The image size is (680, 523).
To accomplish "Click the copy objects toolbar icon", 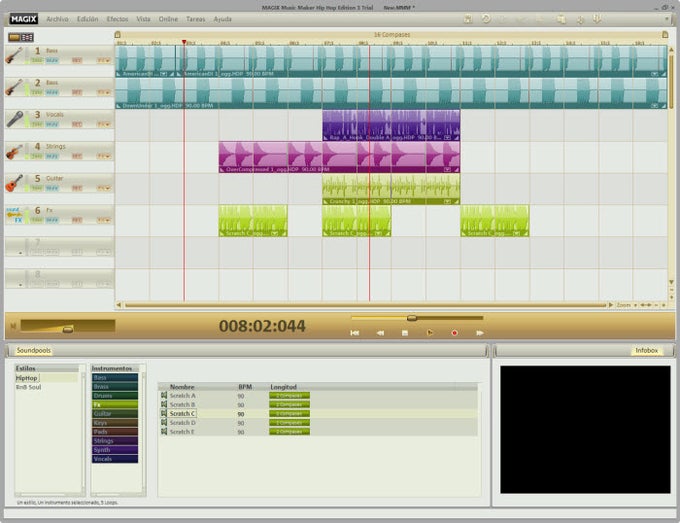I will click(x=561, y=19).
